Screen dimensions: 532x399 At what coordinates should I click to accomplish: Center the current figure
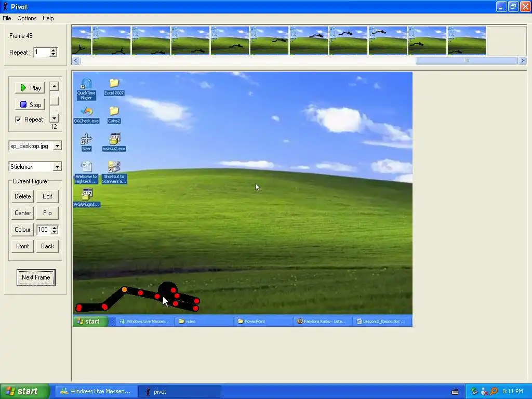[22, 212]
